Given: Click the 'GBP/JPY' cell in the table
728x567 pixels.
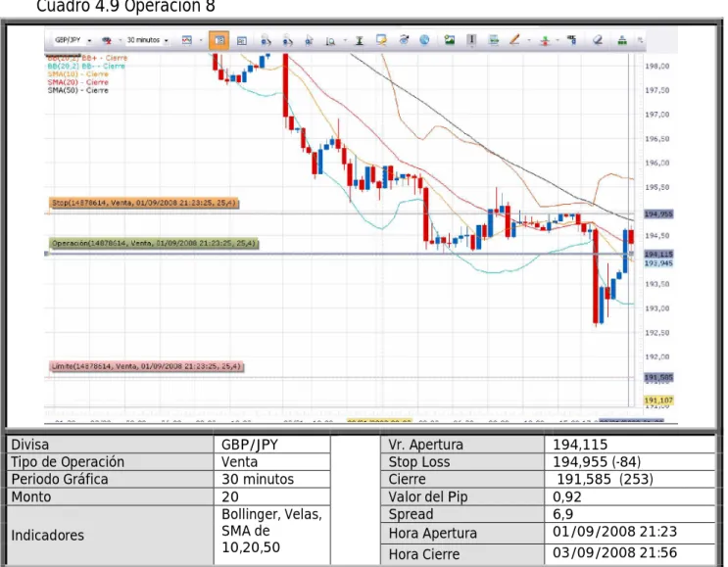Looking at the screenshot, I should click(272, 445).
